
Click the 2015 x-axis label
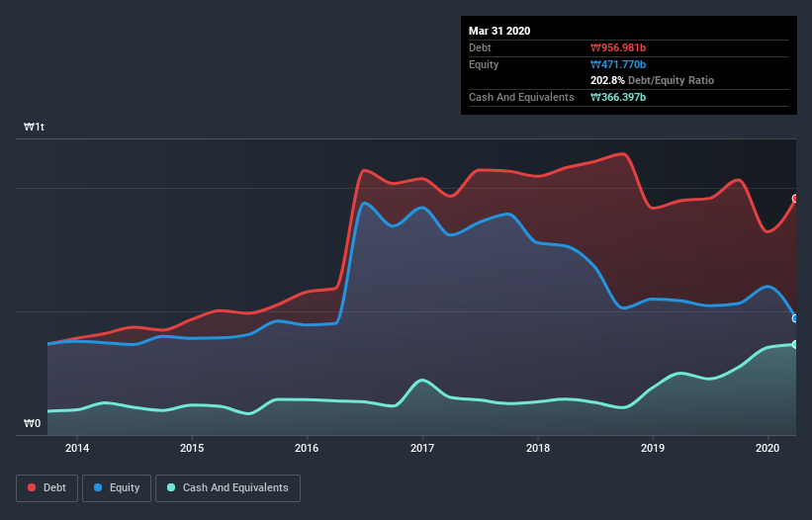192,448
